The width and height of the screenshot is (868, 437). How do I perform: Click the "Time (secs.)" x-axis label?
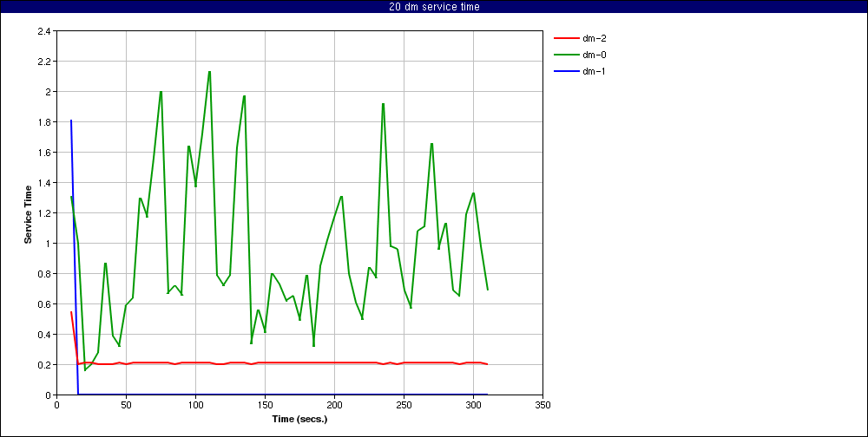299,420
